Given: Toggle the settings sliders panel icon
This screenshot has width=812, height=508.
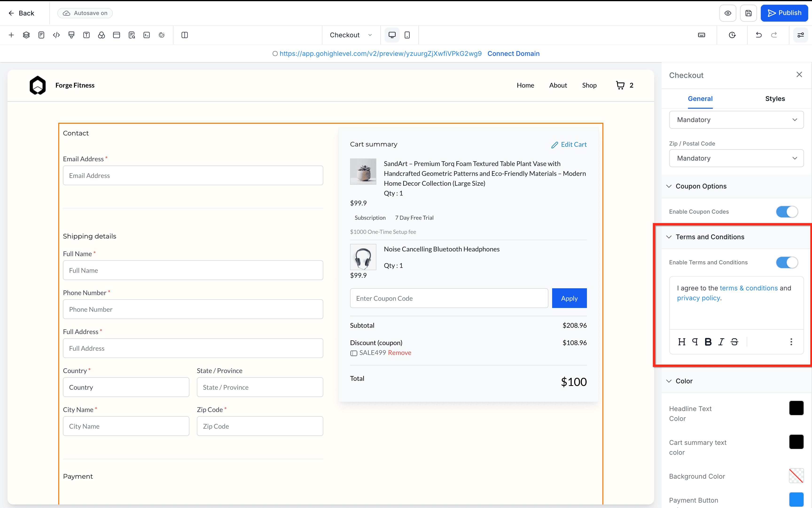Looking at the screenshot, I should [800, 35].
